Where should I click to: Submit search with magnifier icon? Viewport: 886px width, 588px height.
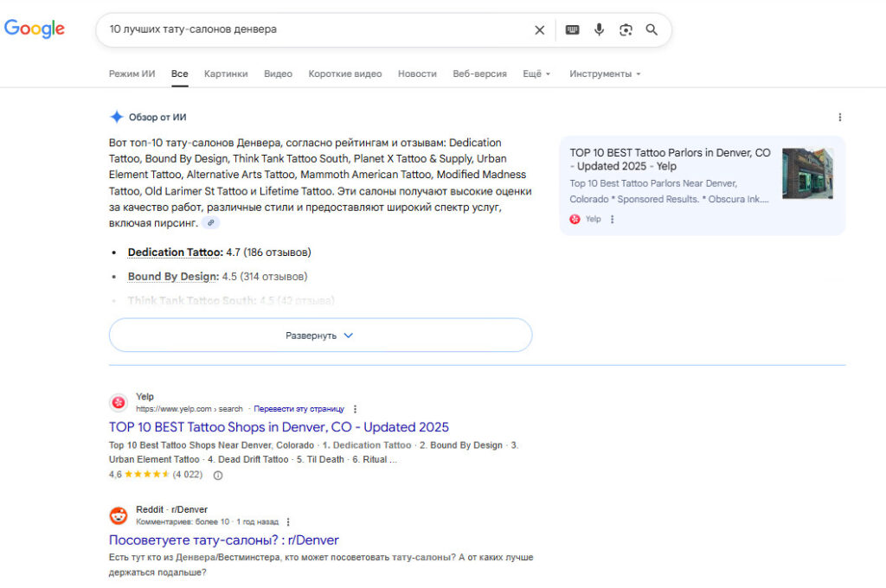[x=652, y=29]
